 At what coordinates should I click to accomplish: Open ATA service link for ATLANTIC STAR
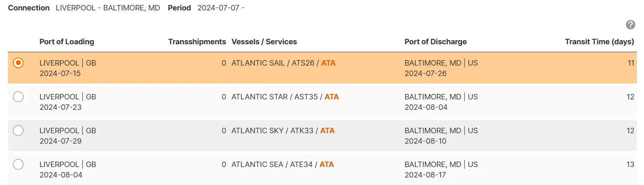point(332,97)
